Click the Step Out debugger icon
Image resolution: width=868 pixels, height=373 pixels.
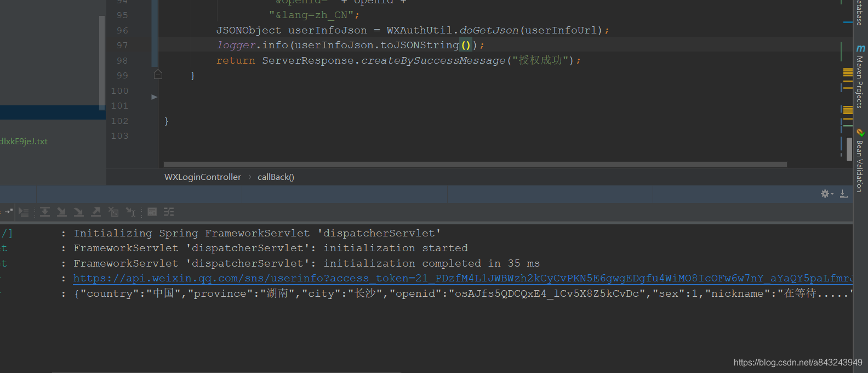96,212
